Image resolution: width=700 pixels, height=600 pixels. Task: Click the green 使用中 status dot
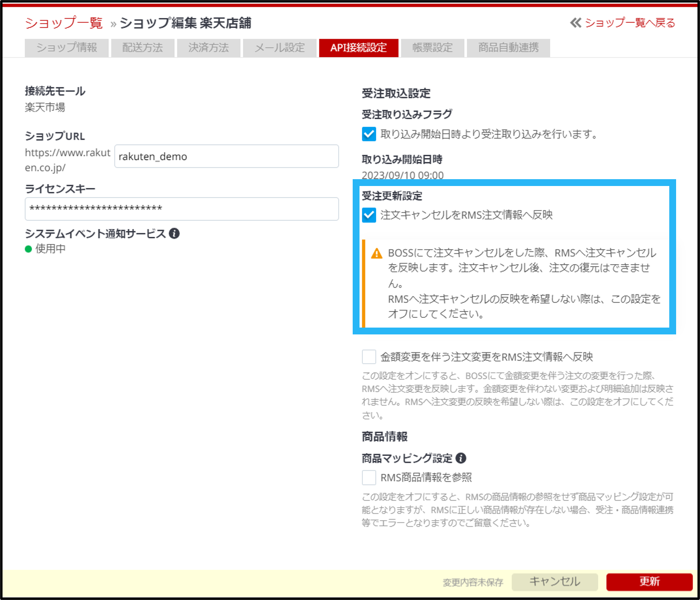coord(28,249)
